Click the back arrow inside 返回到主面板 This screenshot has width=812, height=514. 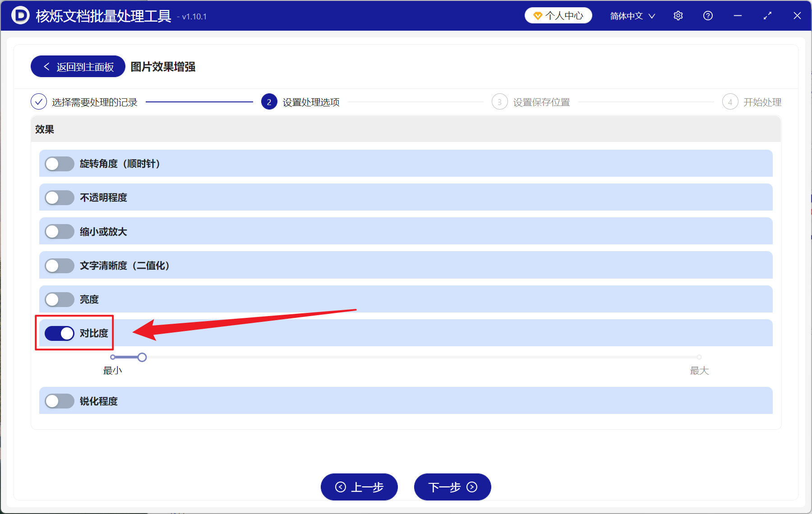coord(46,66)
